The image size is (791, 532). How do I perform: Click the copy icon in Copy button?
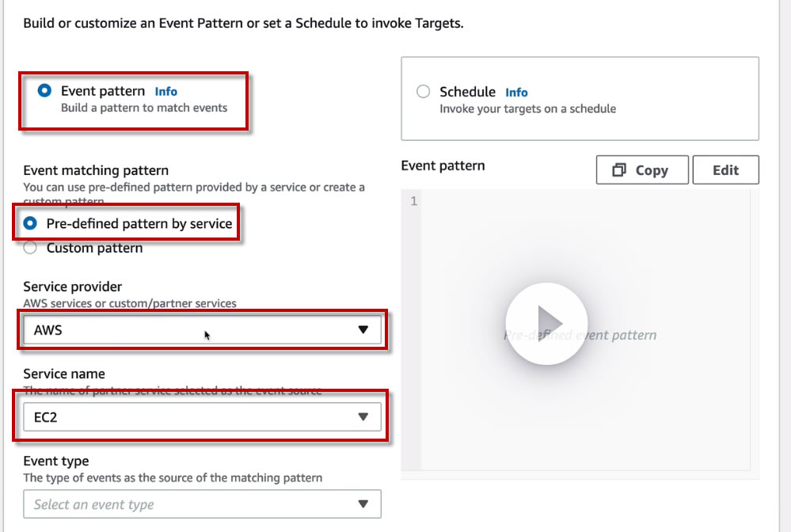[x=620, y=170]
